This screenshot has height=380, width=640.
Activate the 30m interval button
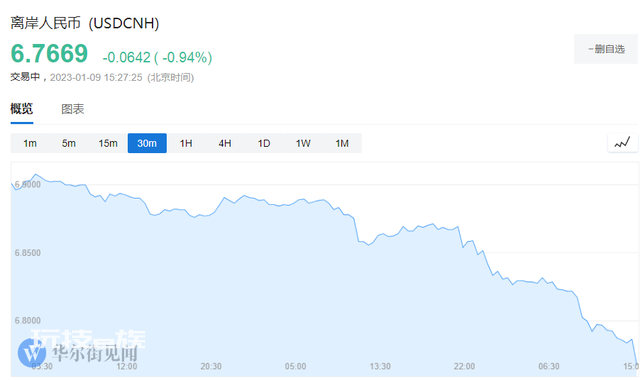147,143
